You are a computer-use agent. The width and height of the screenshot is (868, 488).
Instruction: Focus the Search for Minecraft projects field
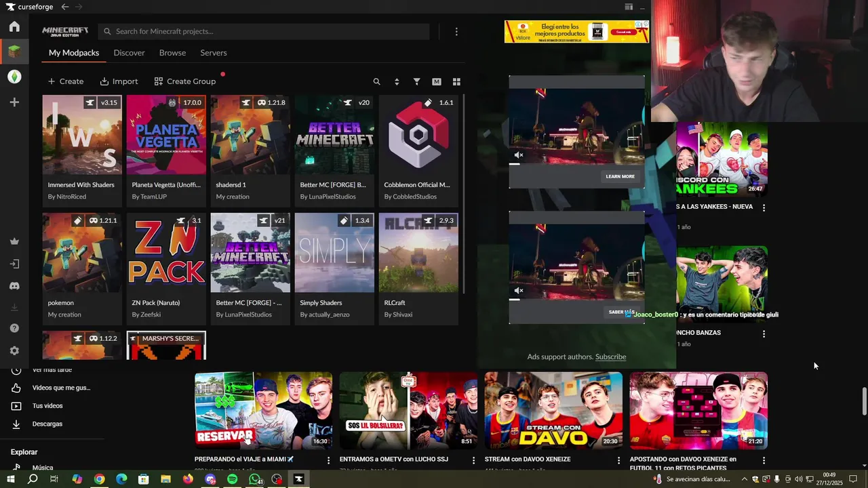[x=264, y=31]
